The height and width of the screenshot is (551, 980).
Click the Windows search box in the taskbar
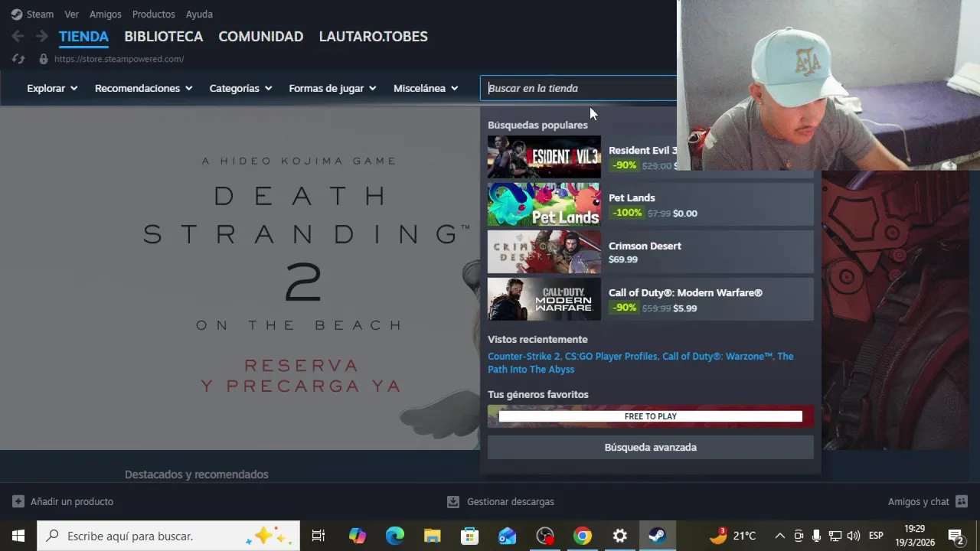(168, 536)
